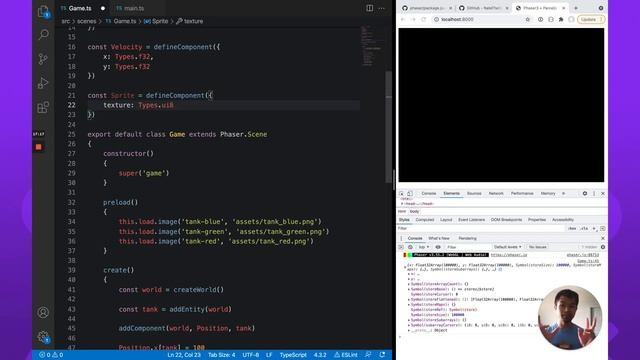Open the top JavaScript context dropdown
Screen dimensions: 640x360
(424, 247)
